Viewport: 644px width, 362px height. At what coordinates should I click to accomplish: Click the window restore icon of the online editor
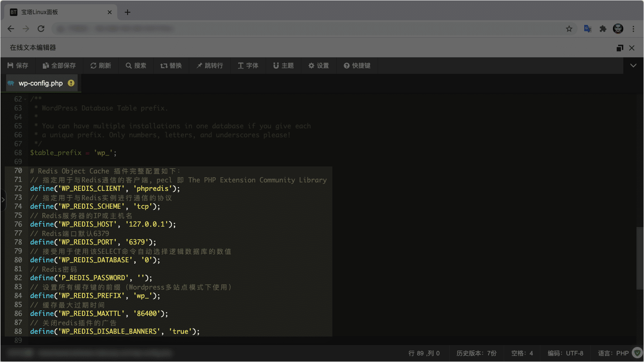click(x=620, y=48)
